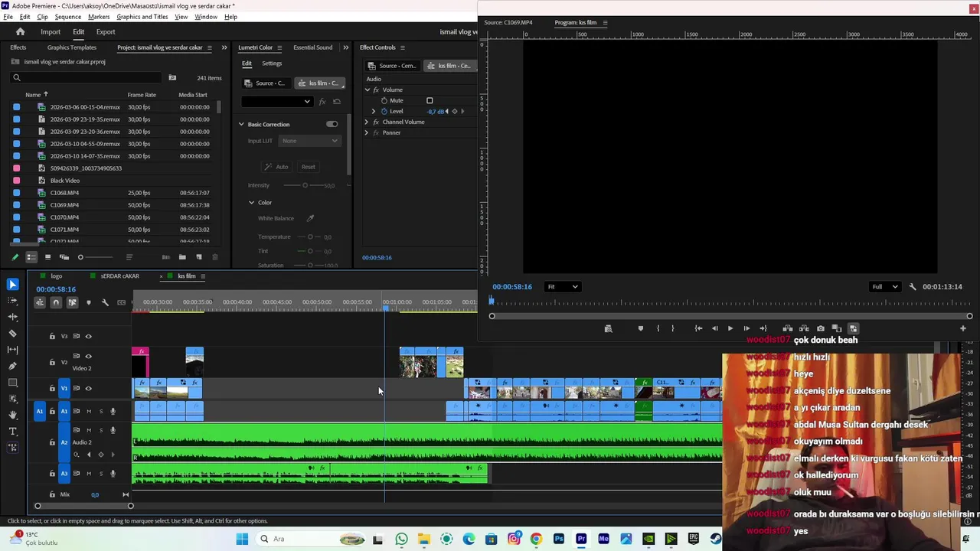Expand the Channel Volume effect

tap(366, 122)
